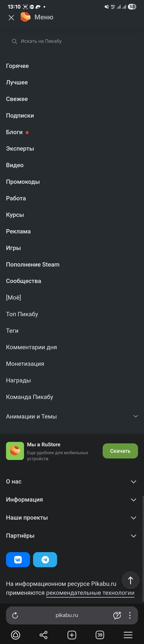Open a new tab with the plus icon
The width and height of the screenshot is (144, 644).
coord(72,635)
